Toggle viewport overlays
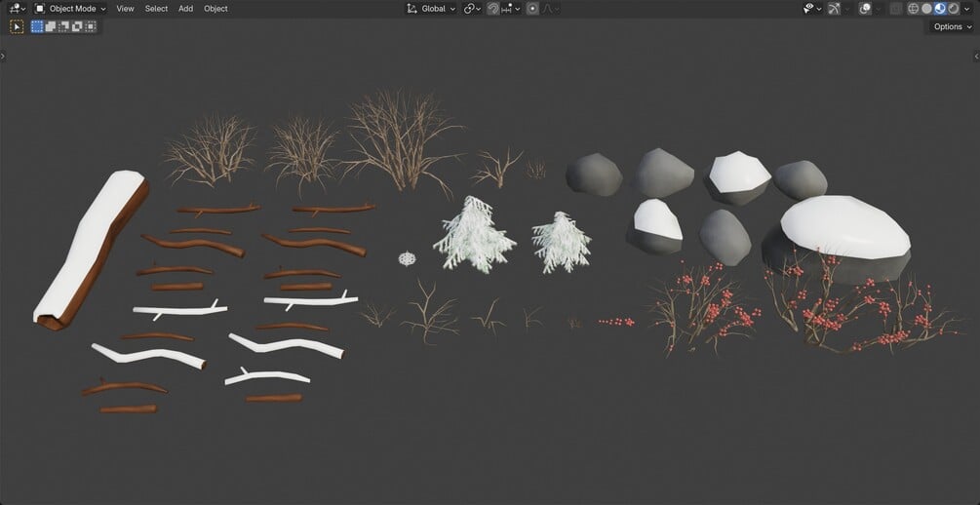This screenshot has height=505, width=980. pyautogui.click(x=865, y=9)
